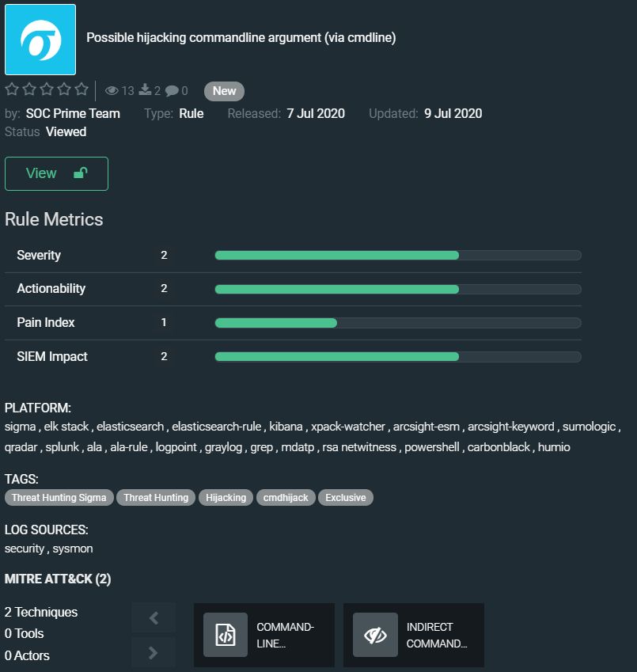Click the unlock padlock icon in View button
This screenshot has height=672, width=637.
click(80, 173)
